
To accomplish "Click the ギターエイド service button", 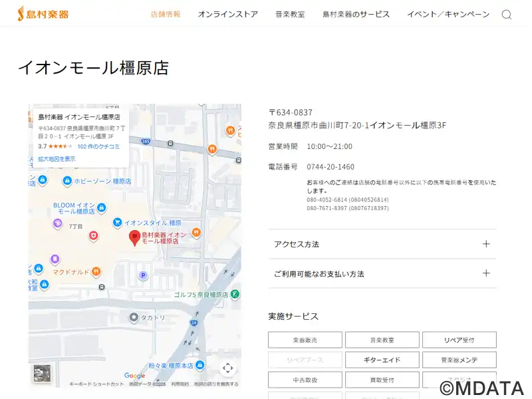I will pos(382,360).
